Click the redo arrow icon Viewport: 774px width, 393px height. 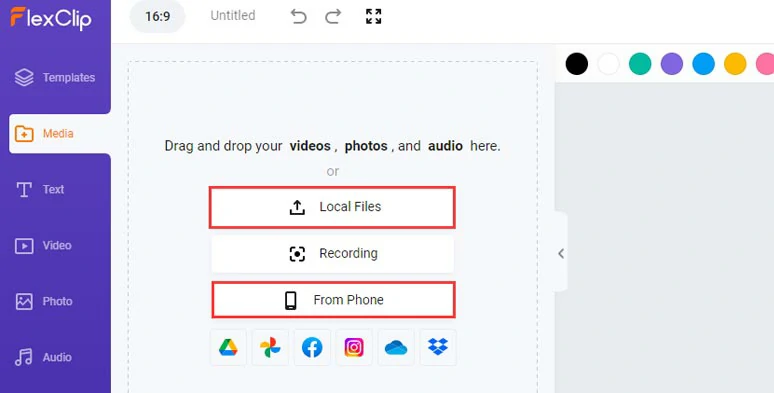coord(333,16)
